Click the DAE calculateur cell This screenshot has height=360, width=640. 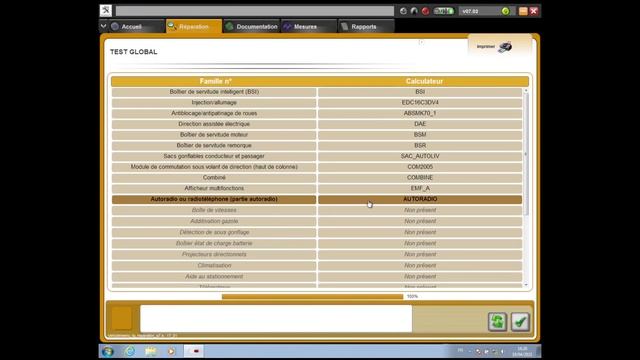[x=420, y=124]
